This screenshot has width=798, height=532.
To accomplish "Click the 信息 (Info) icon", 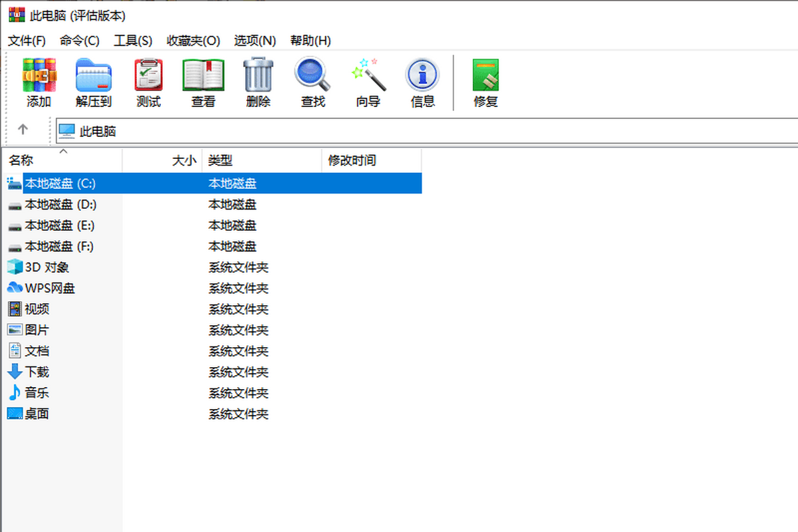I will click(x=422, y=74).
